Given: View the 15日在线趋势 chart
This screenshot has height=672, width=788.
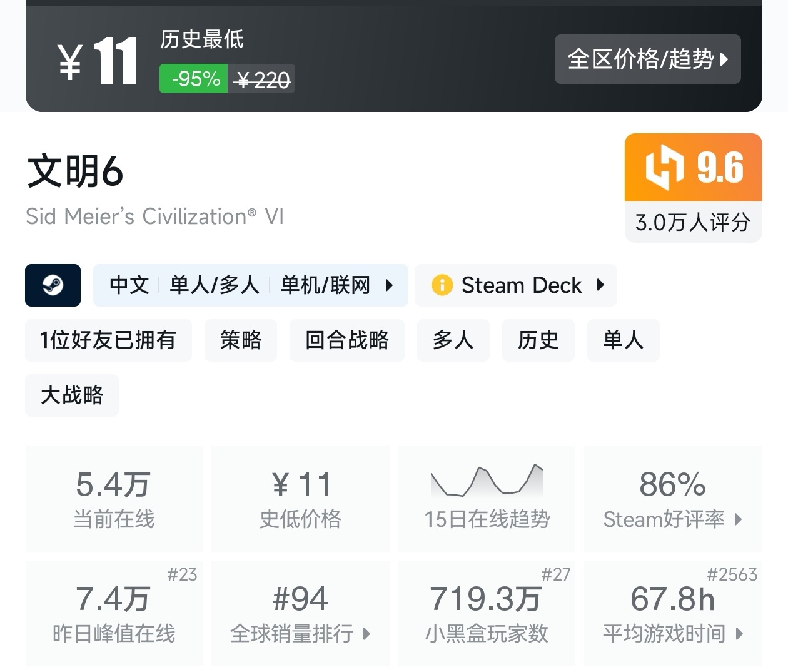Looking at the screenshot, I should tap(487, 499).
